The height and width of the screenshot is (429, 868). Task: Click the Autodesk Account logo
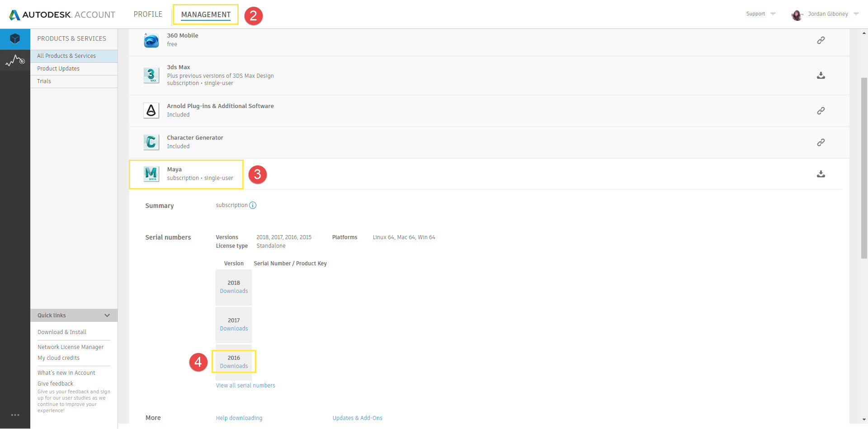coord(62,14)
